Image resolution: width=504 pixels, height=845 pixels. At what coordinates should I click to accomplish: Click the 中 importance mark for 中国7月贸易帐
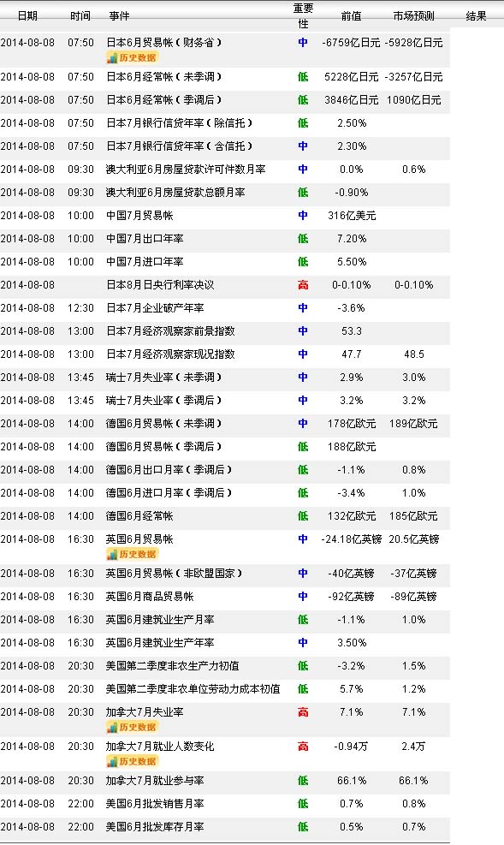[x=303, y=216]
